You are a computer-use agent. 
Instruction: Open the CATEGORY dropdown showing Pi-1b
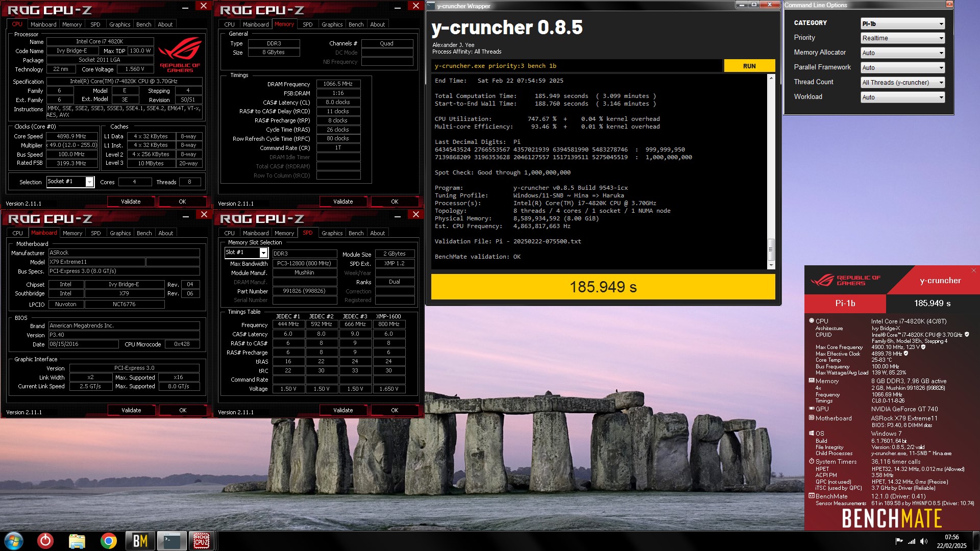[x=902, y=23]
